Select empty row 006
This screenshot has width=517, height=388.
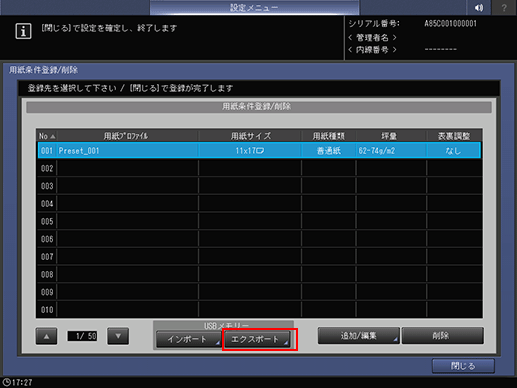tap(259, 239)
